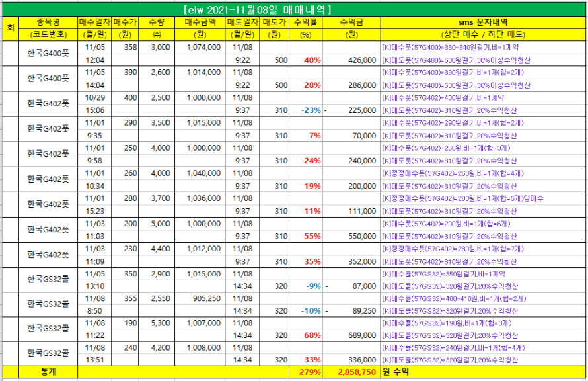Select profit cell 111,000

click(x=351, y=211)
